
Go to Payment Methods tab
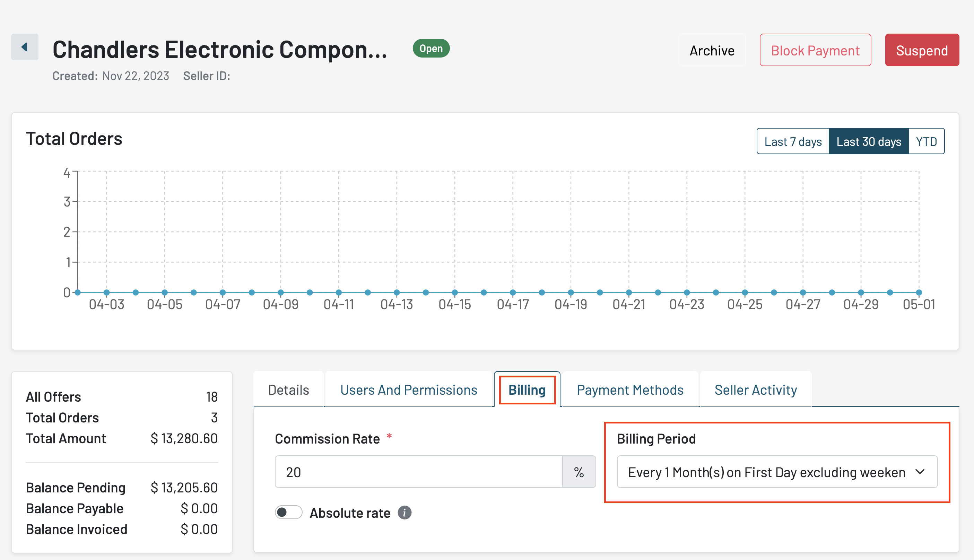630,390
